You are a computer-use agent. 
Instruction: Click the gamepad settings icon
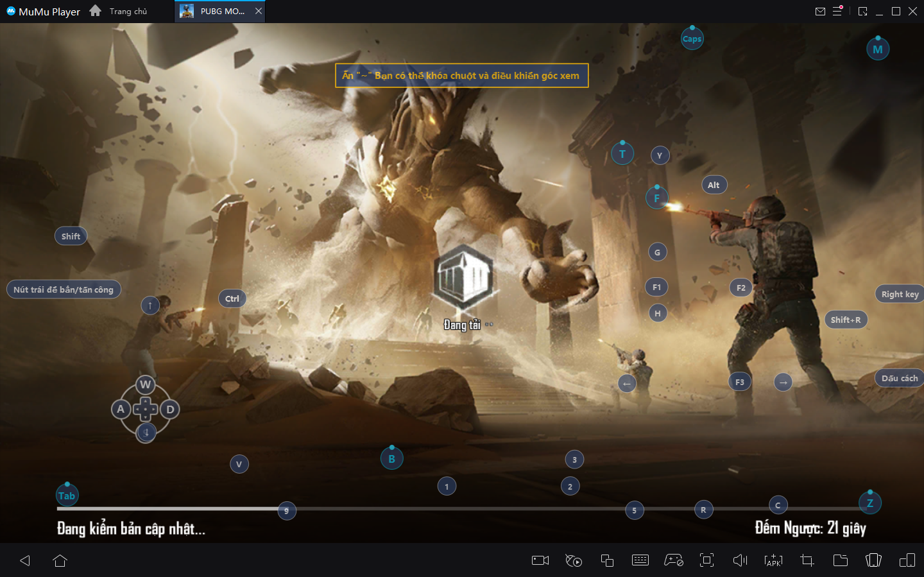[673, 560]
